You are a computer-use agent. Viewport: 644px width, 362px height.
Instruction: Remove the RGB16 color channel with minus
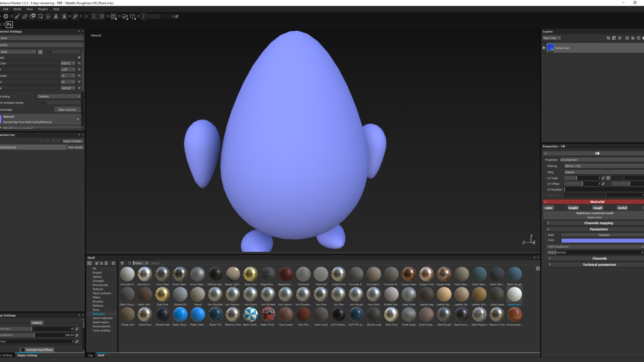79,63
